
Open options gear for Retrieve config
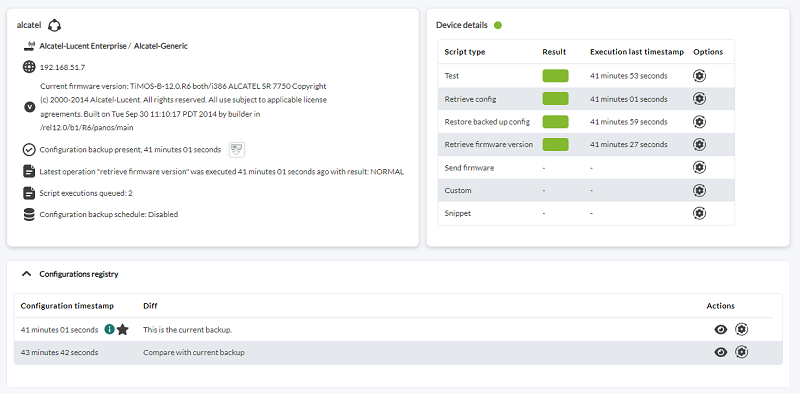pyautogui.click(x=699, y=98)
